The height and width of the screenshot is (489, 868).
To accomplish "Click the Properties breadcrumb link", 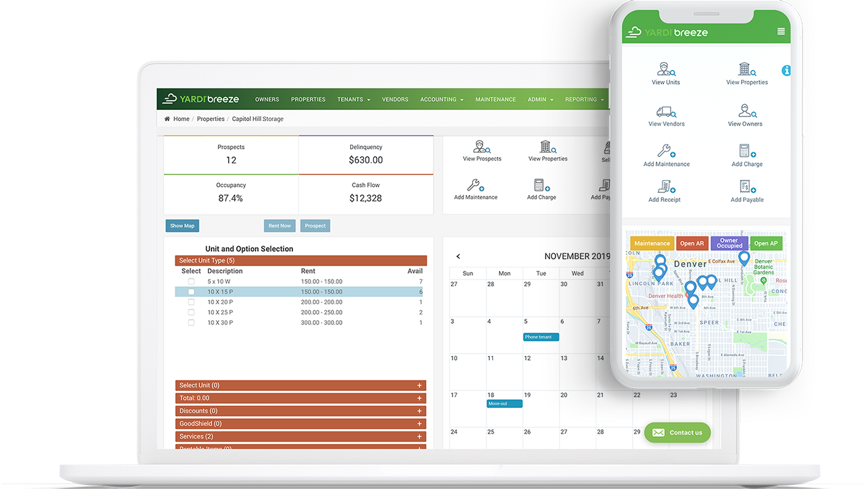I will pos(210,119).
